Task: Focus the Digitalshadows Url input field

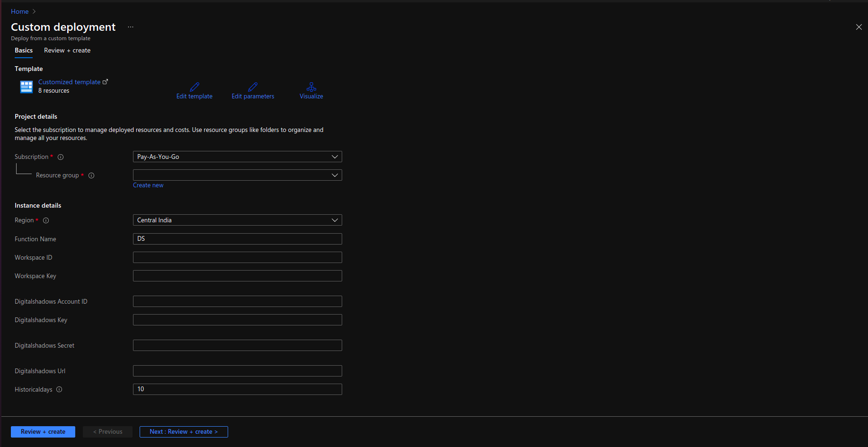Action: (x=238, y=371)
